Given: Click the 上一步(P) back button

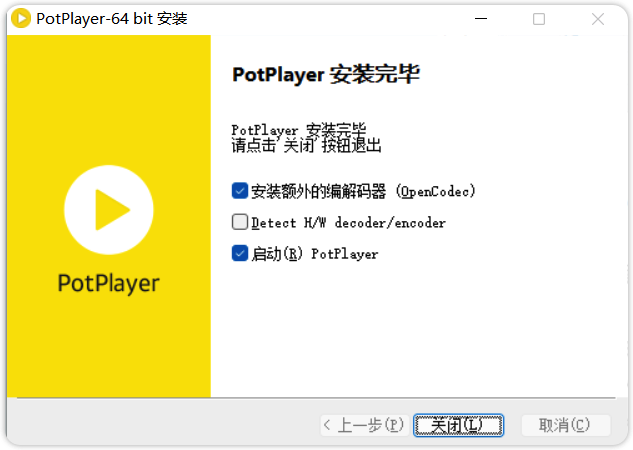Looking at the screenshot, I should tap(365, 425).
